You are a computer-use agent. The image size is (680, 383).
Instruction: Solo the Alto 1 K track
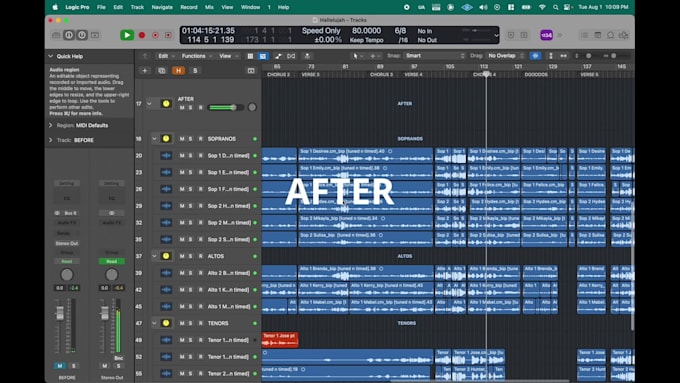[x=190, y=290]
